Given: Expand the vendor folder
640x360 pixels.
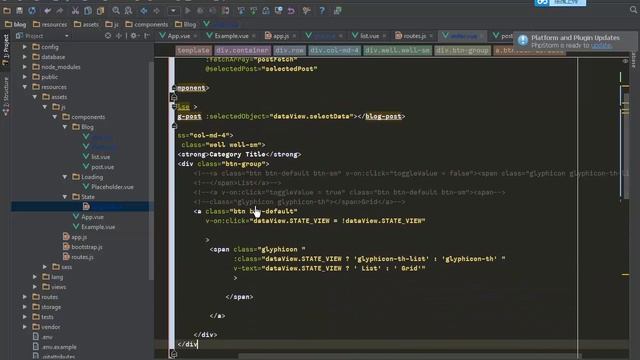Looking at the screenshot, I should (25, 327).
